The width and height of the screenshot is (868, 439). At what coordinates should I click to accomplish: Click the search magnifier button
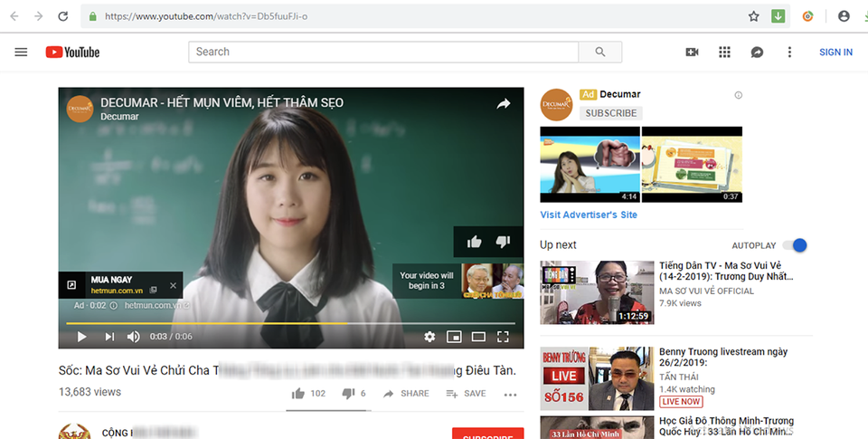(x=600, y=52)
